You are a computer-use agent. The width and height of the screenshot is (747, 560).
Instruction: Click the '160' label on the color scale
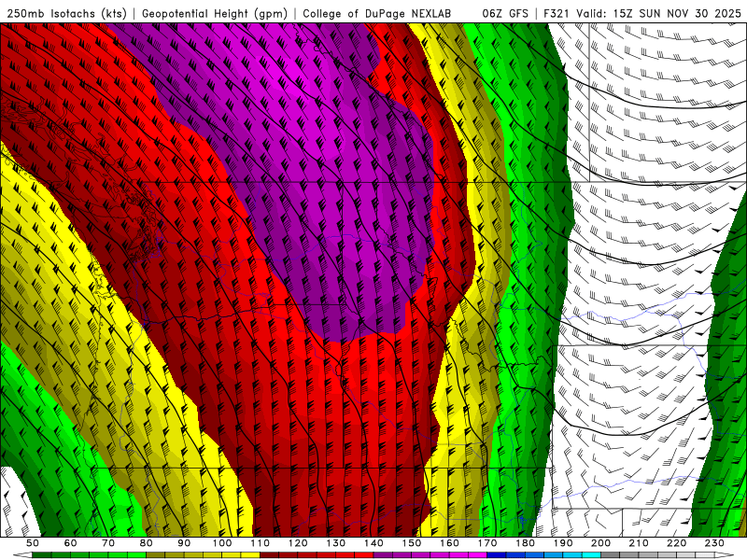449,543
